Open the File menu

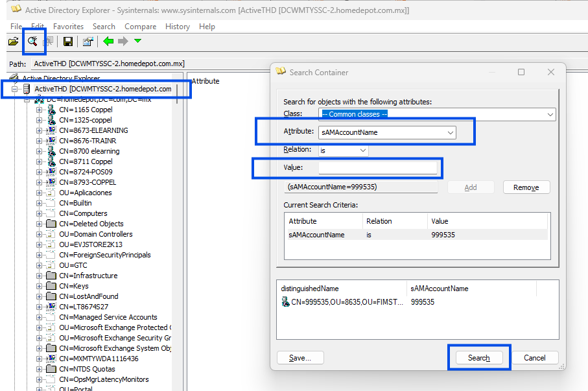[16, 27]
